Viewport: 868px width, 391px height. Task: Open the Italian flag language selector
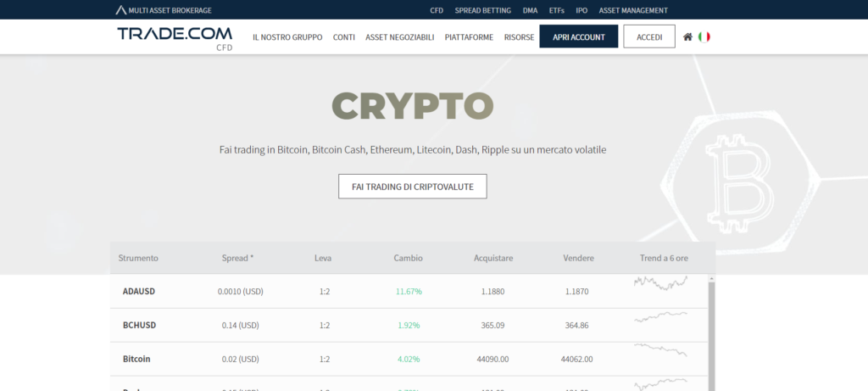coord(704,37)
